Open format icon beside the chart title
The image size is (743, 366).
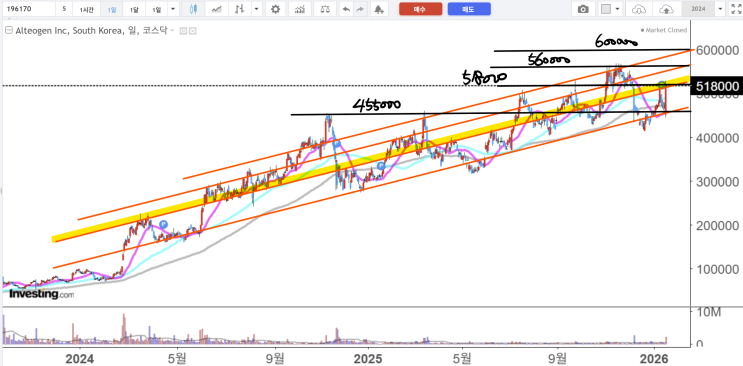[192, 30]
